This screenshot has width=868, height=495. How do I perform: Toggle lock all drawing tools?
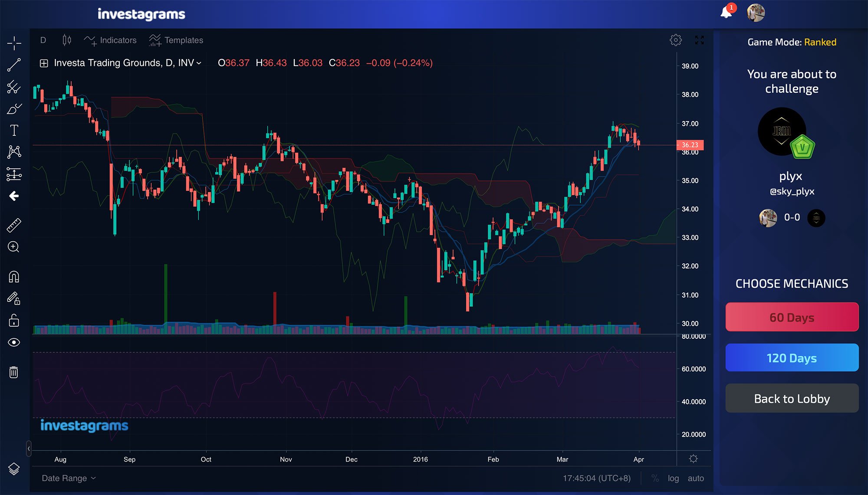14,321
